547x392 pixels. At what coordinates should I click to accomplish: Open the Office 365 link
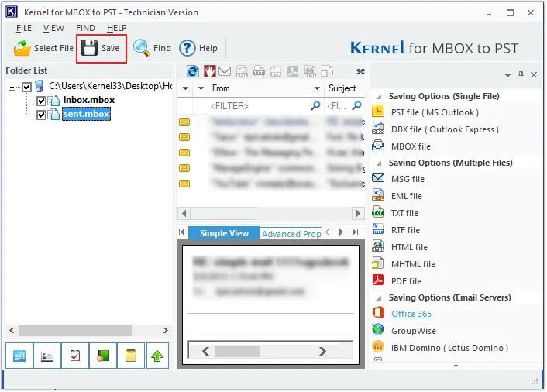pos(411,314)
